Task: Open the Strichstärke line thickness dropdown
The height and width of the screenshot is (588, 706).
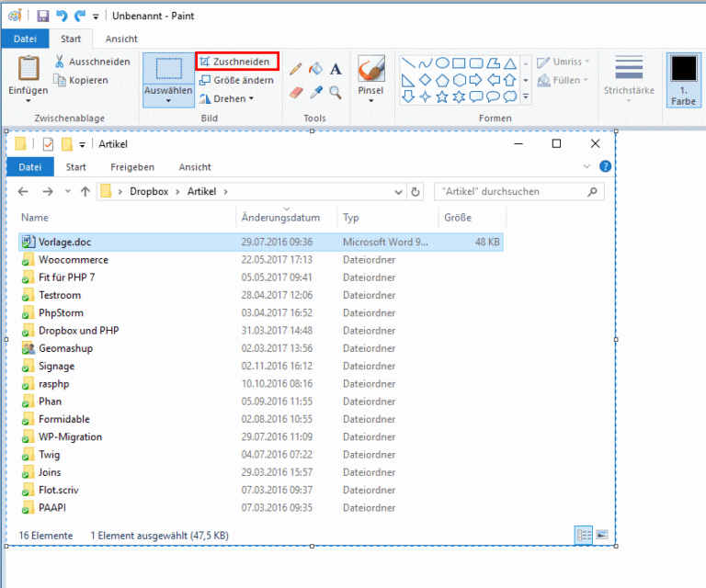Action: point(629,79)
